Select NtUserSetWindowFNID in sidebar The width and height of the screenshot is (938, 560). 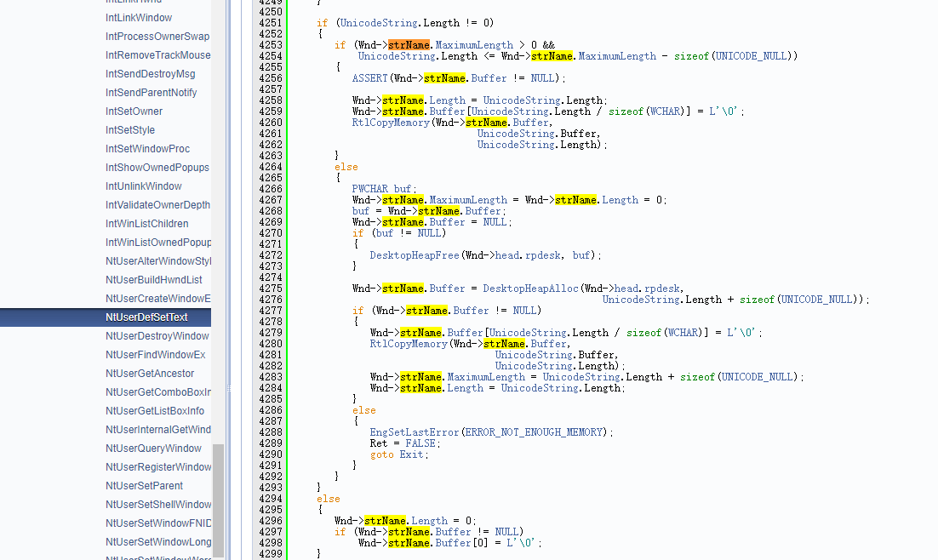pos(158,523)
